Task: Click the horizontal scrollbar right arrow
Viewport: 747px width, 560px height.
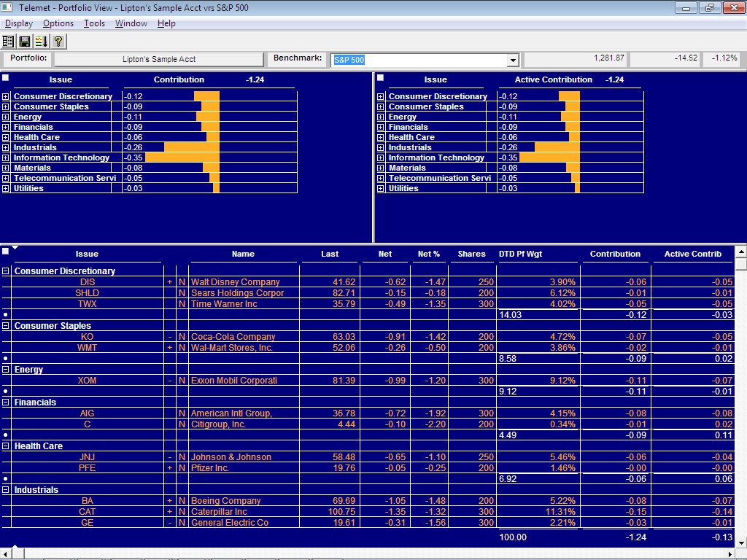Action: 730,554
